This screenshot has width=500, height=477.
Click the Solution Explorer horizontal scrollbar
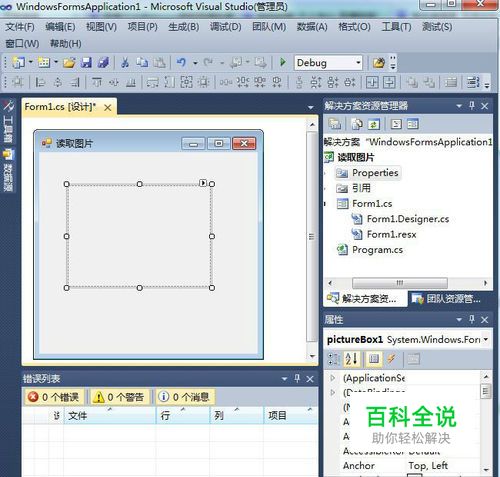click(x=400, y=283)
